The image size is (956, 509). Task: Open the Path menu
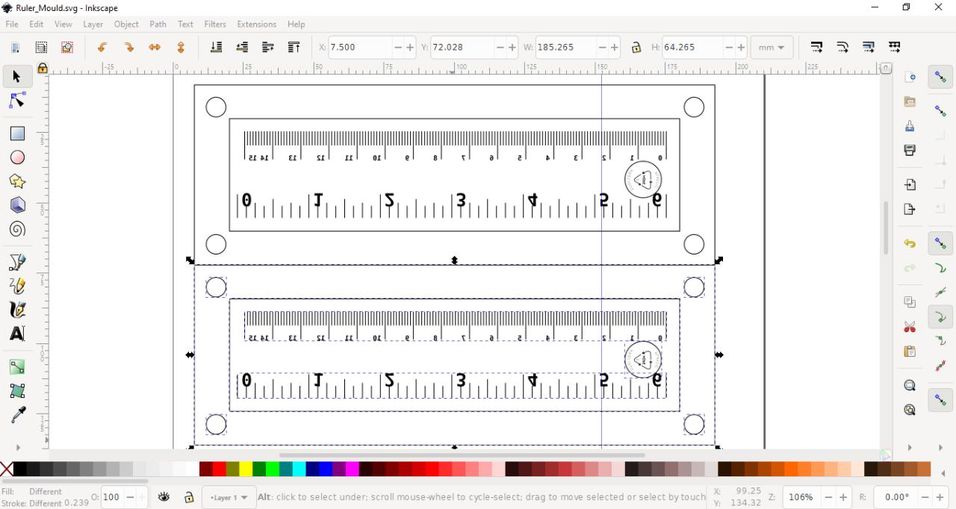click(158, 24)
